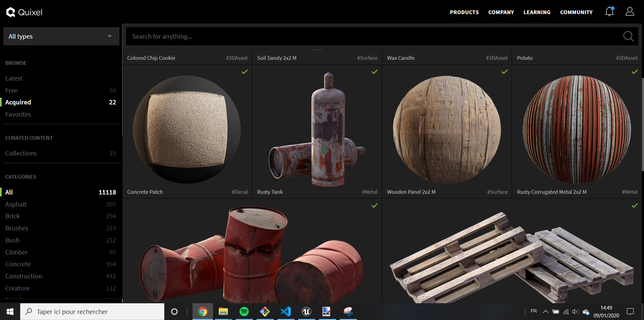The height and width of the screenshot is (320, 644).
Task: Show hidden system tray icons
Action: pyautogui.click(x=546, y=312)
